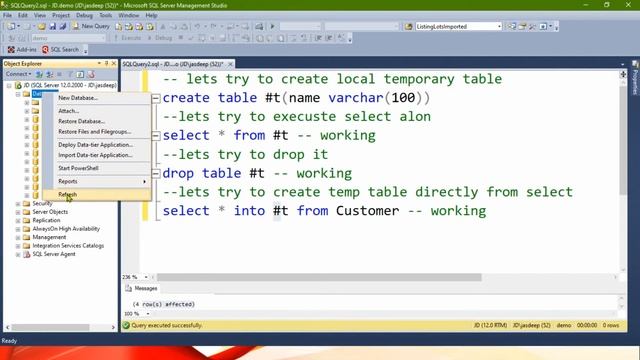The image size is (640, 360).
Task: Click the rightmost red icon in Object Explorer toolbar
Action: 91,74
